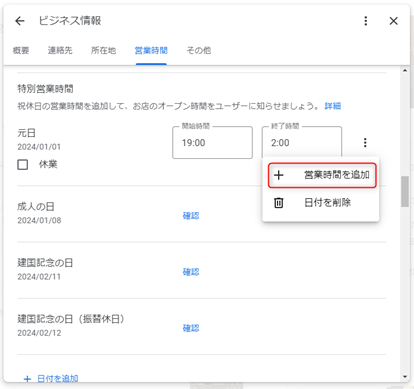
Task: Open three-dot menu for 元日 row
Action: [365, 143]
